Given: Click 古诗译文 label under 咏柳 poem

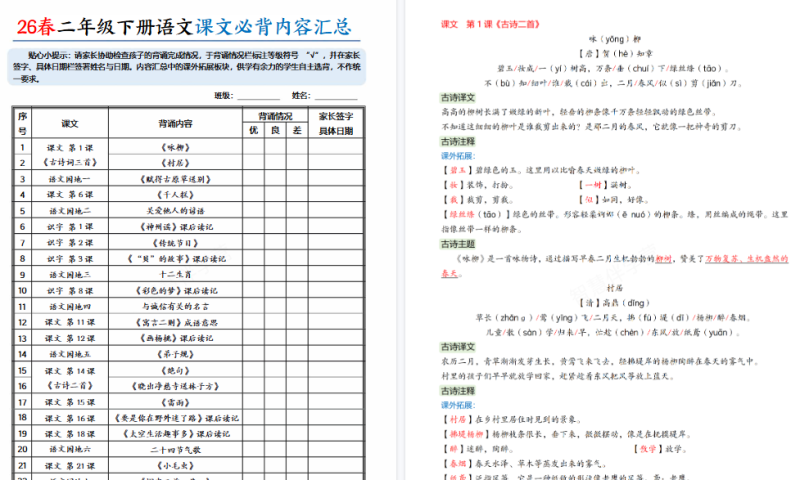Looking at the screenshot, I should pos(458,97).
